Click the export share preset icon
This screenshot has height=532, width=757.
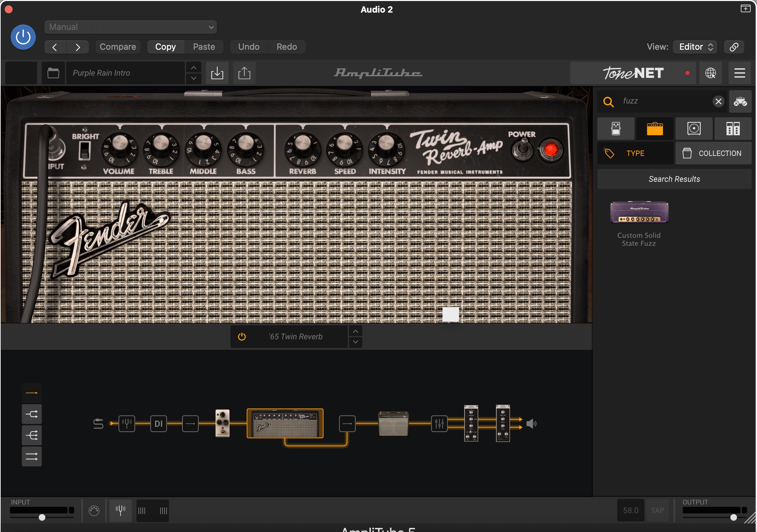(x=244, y=73)
